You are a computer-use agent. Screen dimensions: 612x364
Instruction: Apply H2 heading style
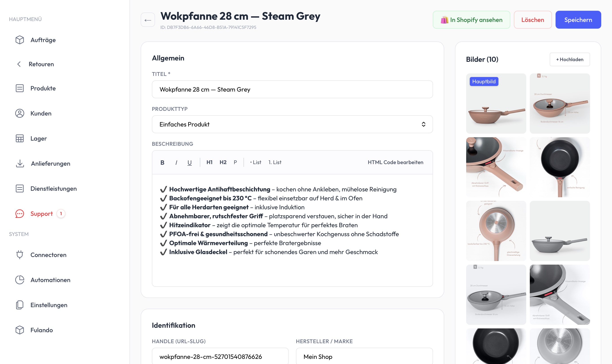pyautogui.click(x=223, y=162)
